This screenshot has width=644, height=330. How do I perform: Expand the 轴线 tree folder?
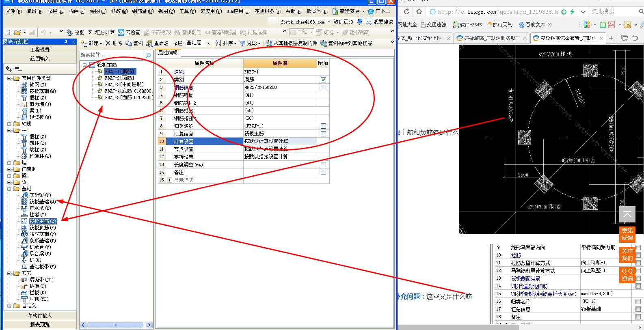(9, 124)
